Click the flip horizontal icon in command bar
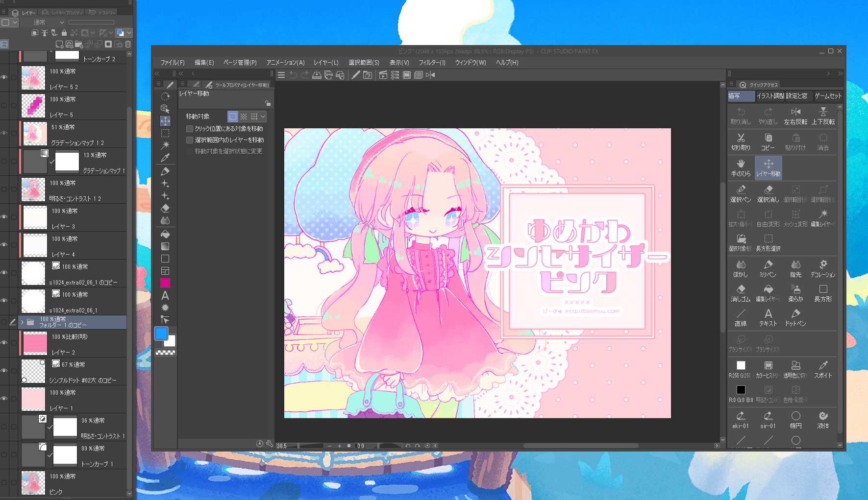Viewport: 868px width, 500px height. 430,75
